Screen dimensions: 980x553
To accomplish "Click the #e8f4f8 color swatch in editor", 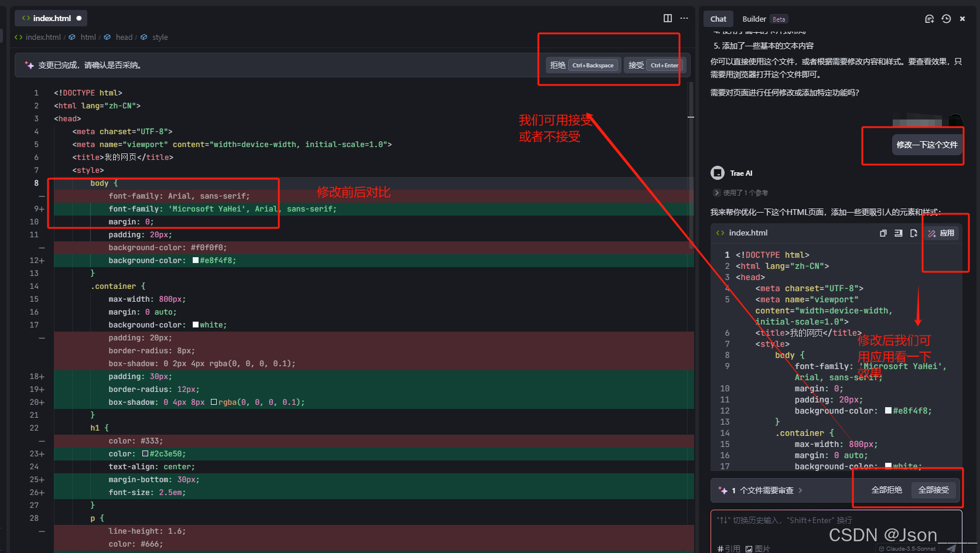I will click(196, 260).
